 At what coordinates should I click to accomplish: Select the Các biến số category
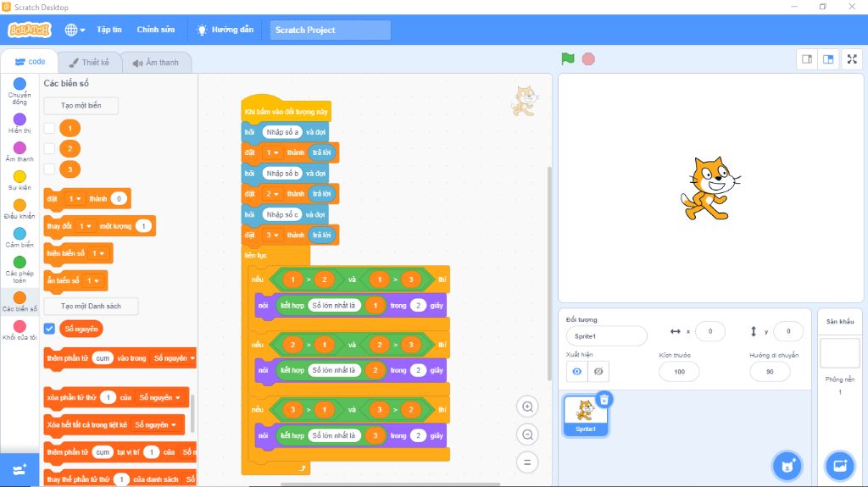coord(20,302)
